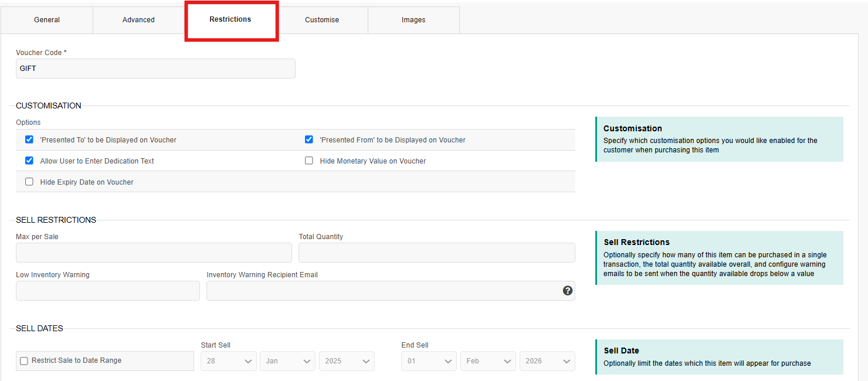Uncheck 'Presented To' to be Displayed on Voucher
Viewport: 868px width, 381px height.
pyautogui.click(x=29, y=140)
